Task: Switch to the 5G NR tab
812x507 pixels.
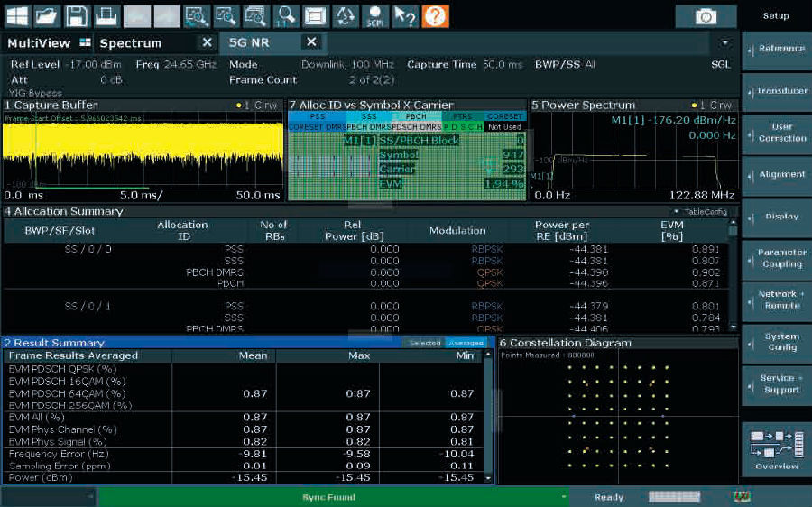Action: pos(249,42)
